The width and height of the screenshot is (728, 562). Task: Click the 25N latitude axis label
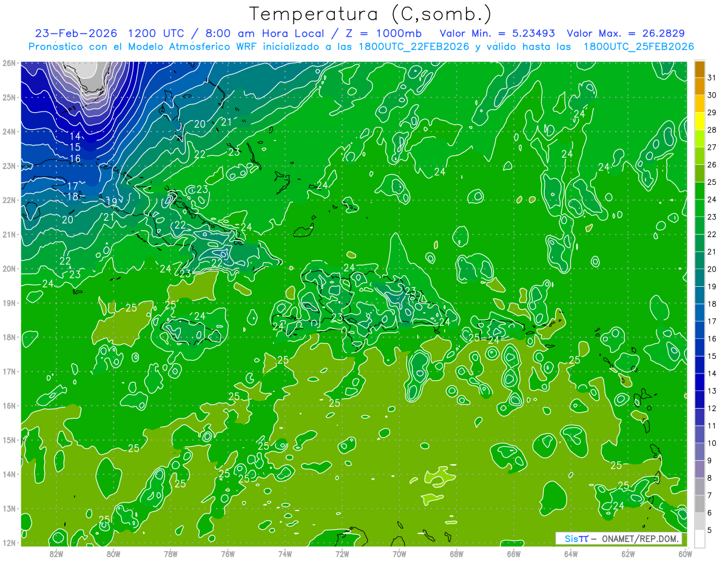click(8, 97)
